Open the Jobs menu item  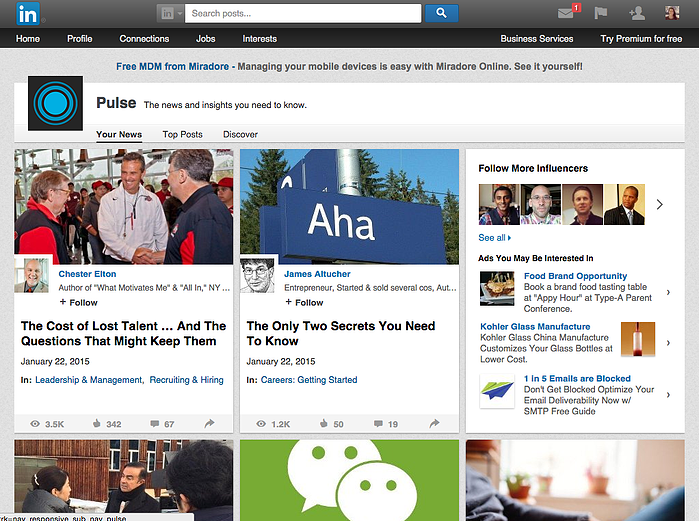(x=206, y=39)
